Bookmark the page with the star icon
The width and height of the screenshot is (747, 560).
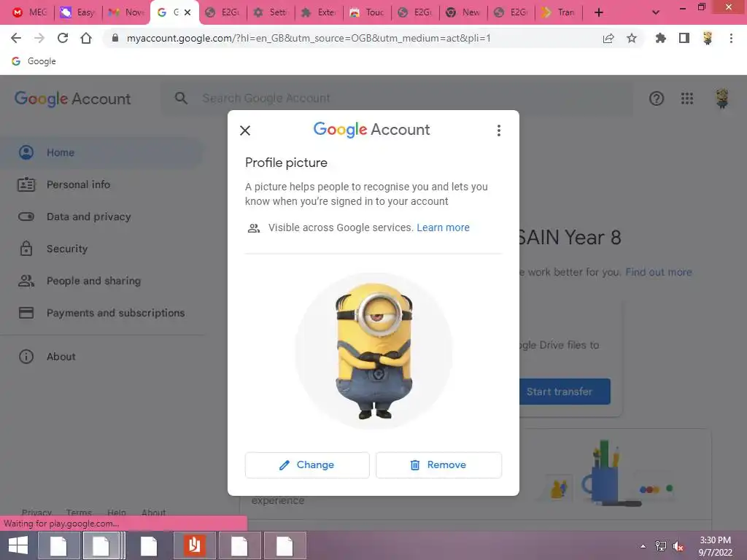632,38
